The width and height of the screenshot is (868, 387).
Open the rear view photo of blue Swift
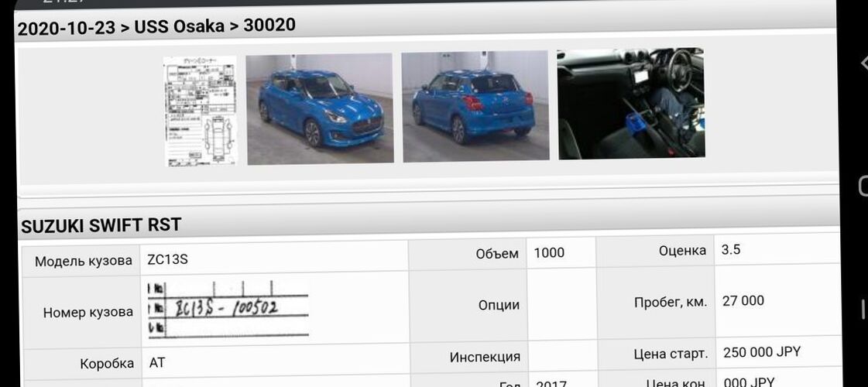(x=475, y=106)
